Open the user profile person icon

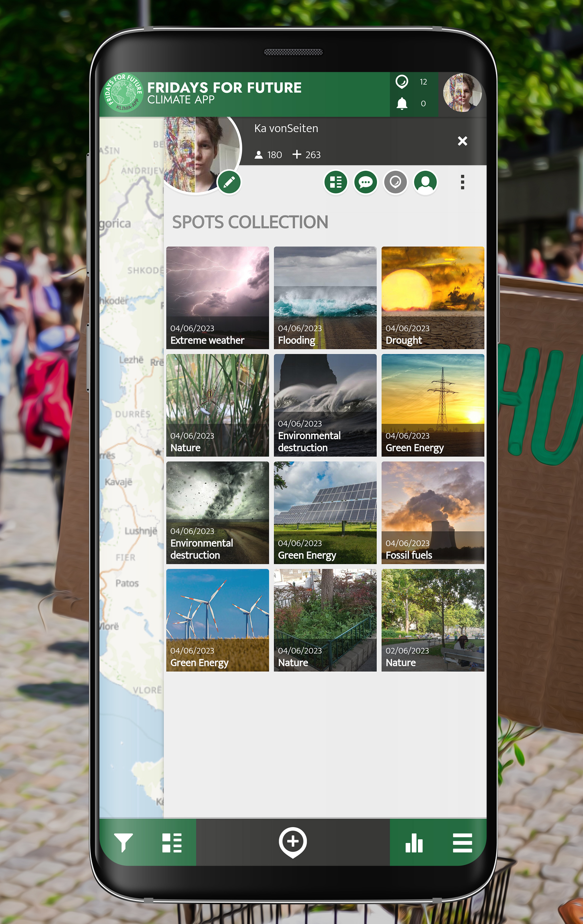click(425, 182)
